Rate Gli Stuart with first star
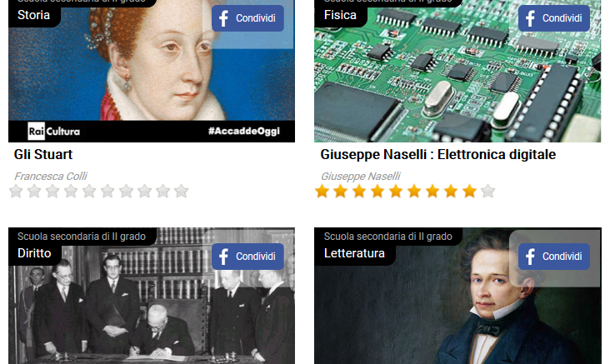This screenshot has height=364, width=610. click(16, 192)
